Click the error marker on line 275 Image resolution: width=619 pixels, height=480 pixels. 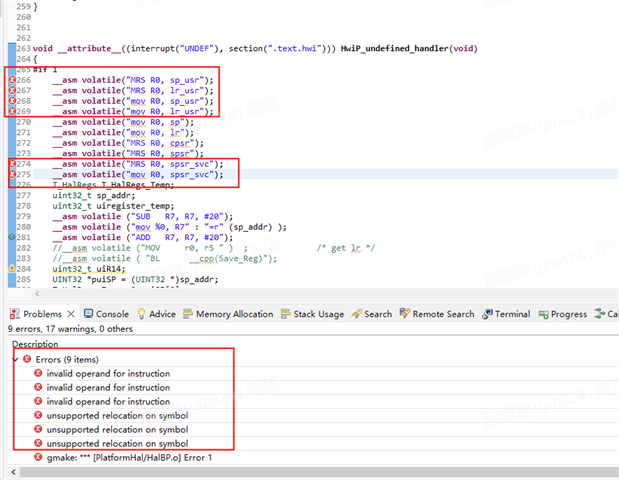(x=12, y=174)
